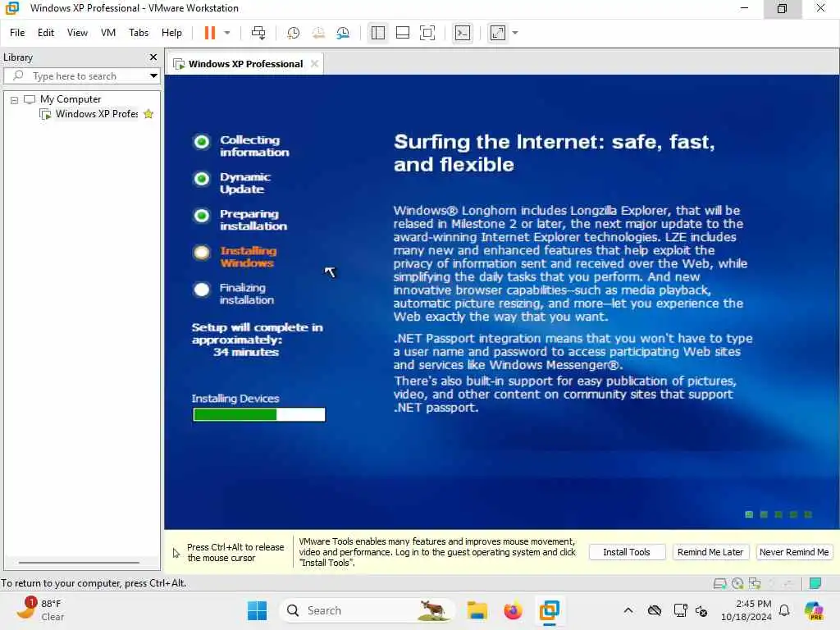Toggle the library sidebar view
Viewport: 840px width, 630px height.
377,33
